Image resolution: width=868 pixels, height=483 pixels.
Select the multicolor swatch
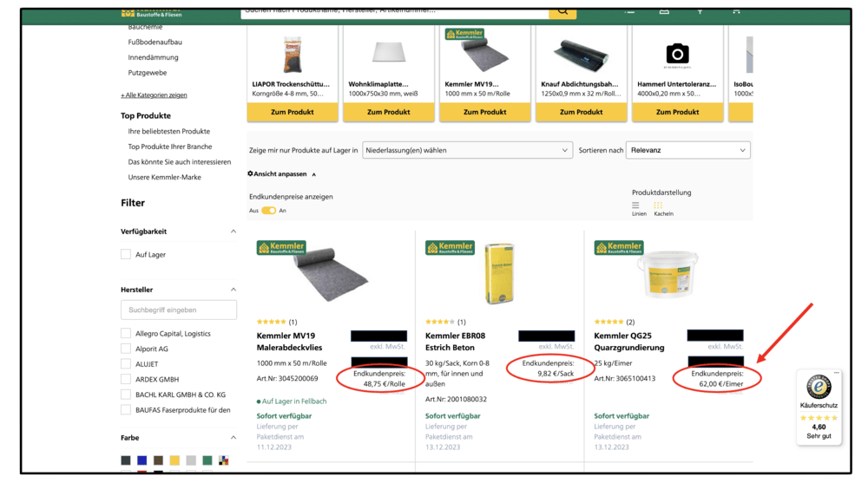tap(224, 460)
